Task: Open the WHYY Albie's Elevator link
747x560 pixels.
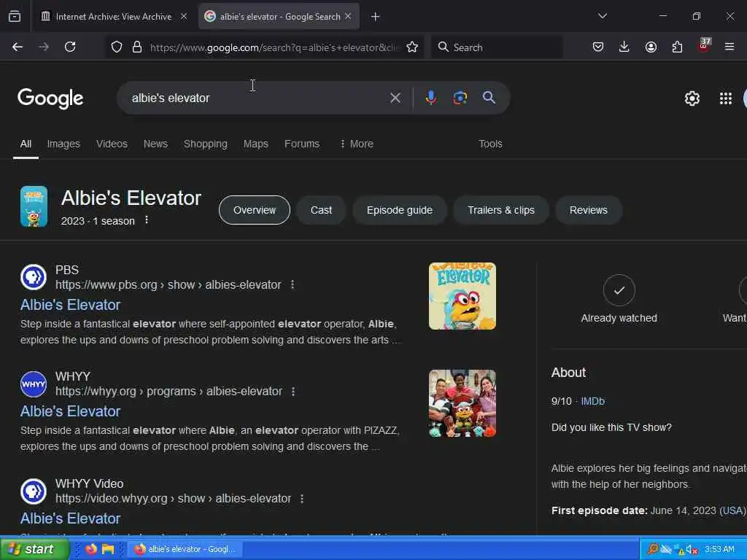Action: (x=71, y=411)
